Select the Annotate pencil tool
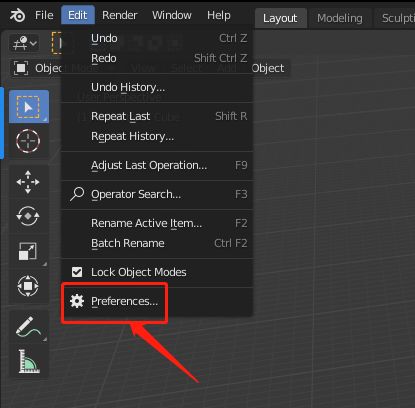This screenshot has width=415, height=408. point(29,327)
